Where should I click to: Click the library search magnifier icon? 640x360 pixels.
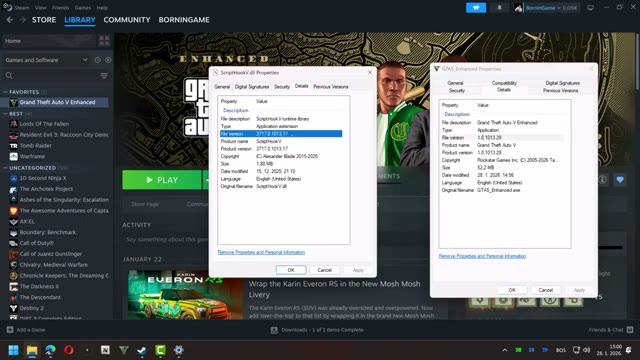coord(9,76)
